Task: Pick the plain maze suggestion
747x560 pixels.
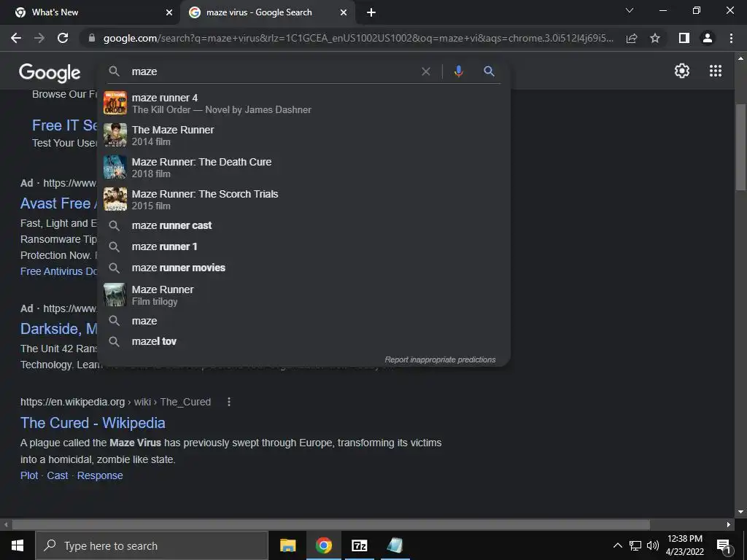Action: [x=303, y=321]
